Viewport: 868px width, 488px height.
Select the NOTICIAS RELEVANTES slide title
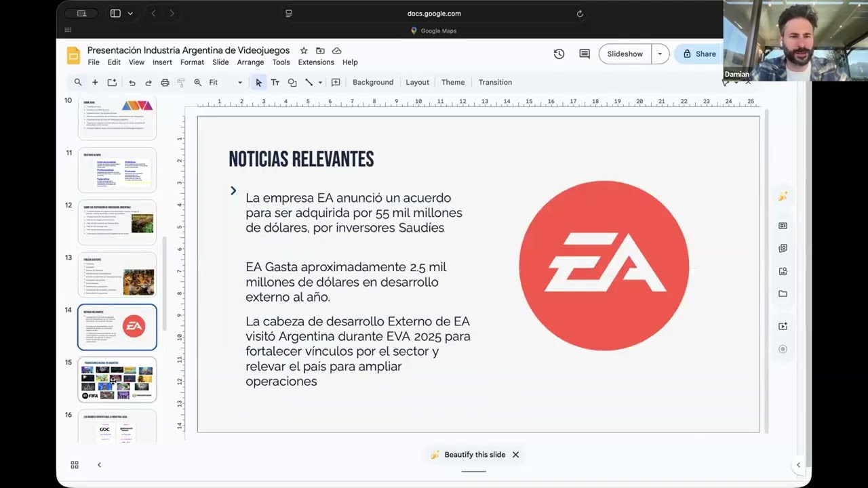point(301,159)
